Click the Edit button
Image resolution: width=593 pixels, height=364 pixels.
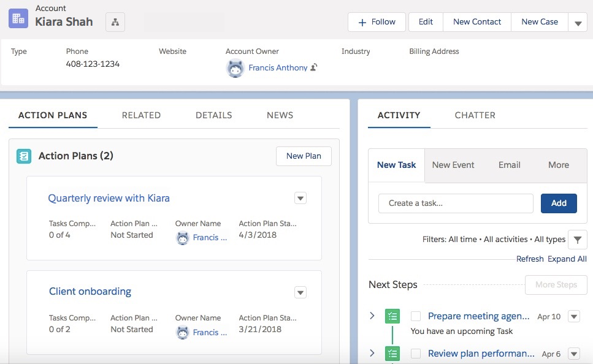click(x=426, y=22)
